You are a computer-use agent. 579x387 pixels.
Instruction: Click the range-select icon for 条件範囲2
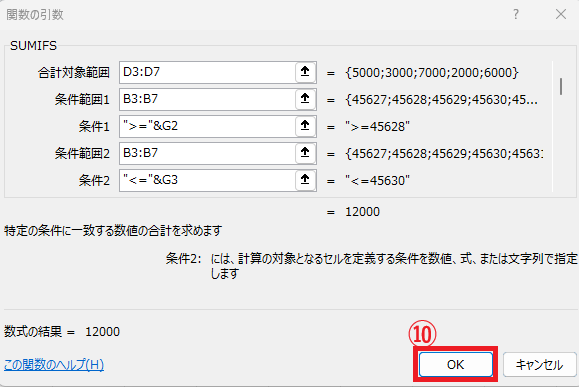305,153
